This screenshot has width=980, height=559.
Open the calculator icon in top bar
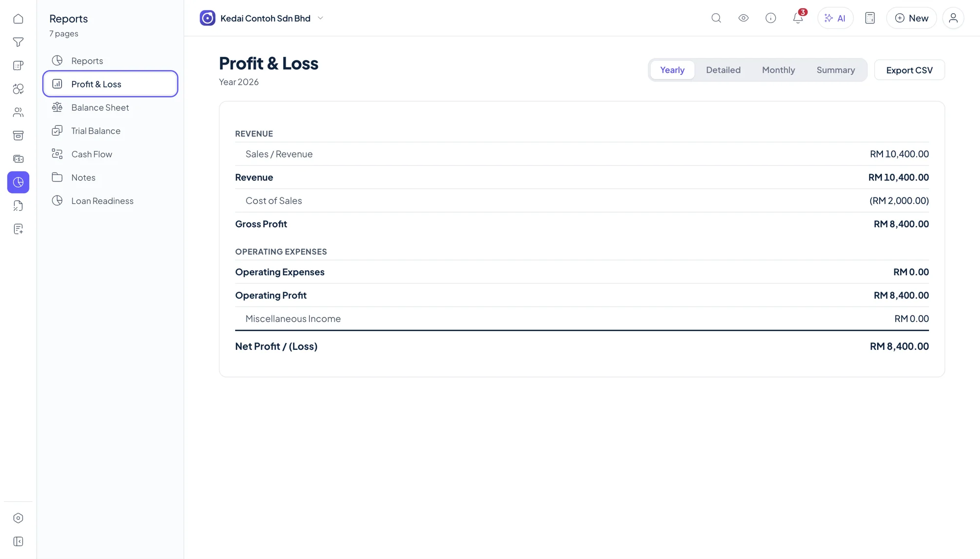[x=870, y=18]
